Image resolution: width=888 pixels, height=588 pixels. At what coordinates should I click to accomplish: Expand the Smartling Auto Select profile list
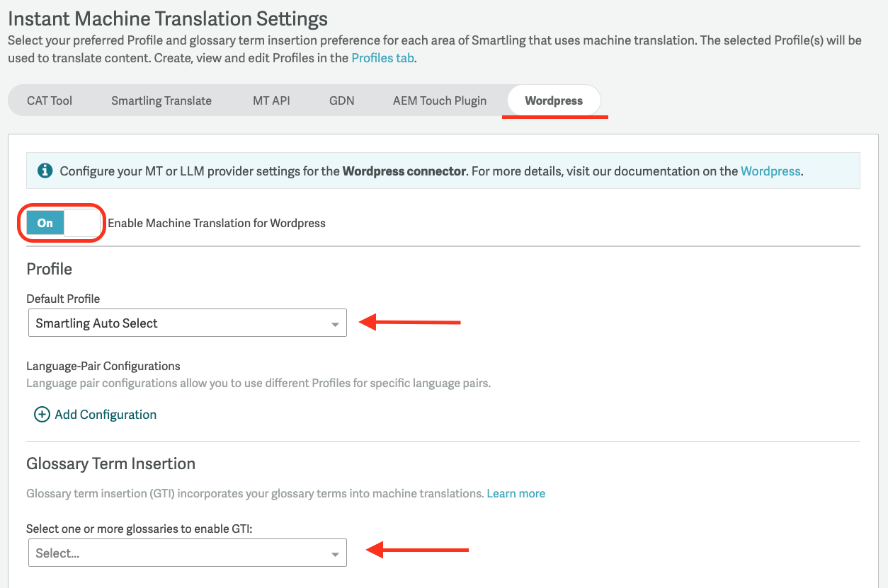(x=187, y=323)
